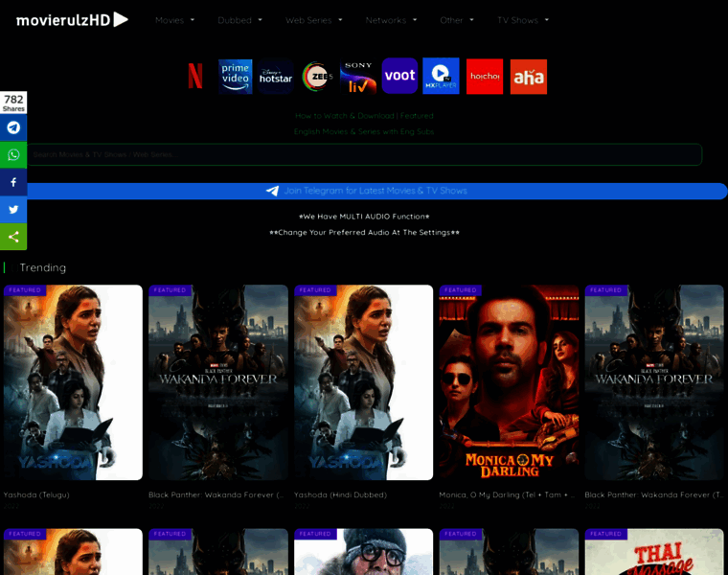Screen dimensions: 728x575
Task: Click the ZEE5 network icon
Action: [316, 77]
